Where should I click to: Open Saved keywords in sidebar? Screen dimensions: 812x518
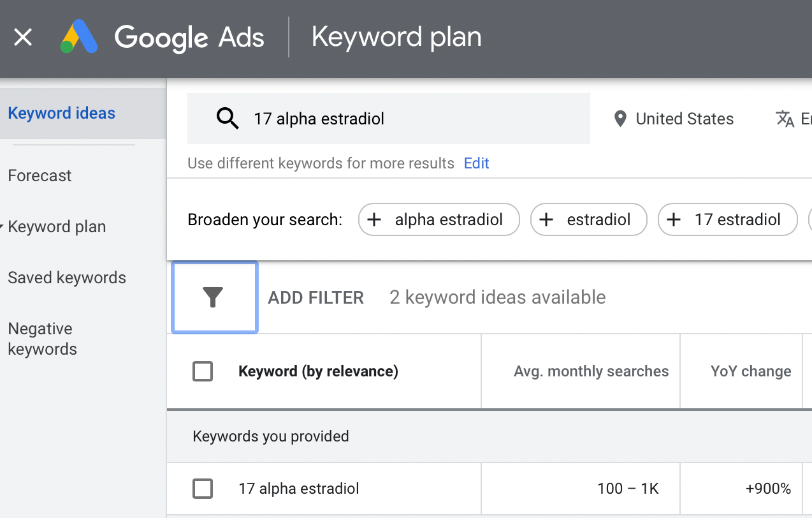coord(67,277)
